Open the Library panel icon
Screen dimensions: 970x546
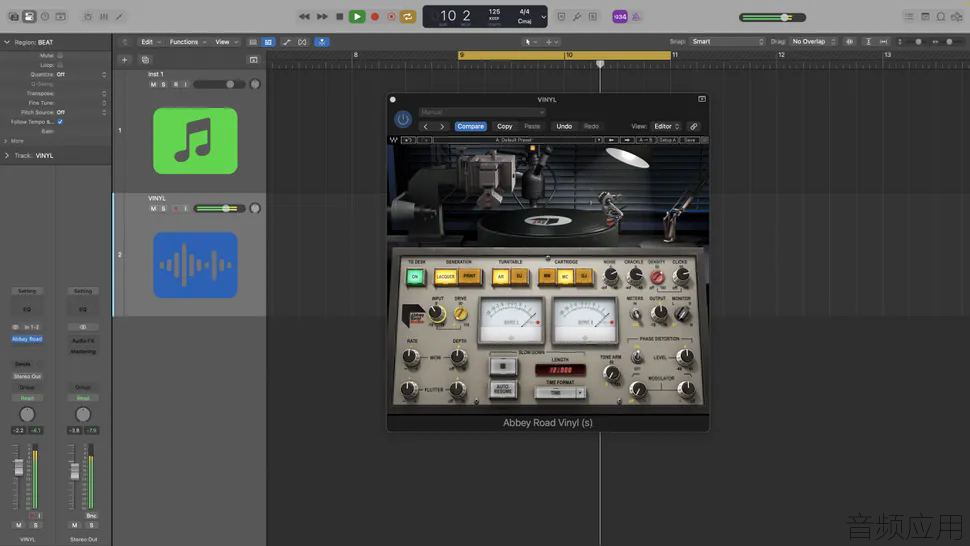click(x=14, y=17)
